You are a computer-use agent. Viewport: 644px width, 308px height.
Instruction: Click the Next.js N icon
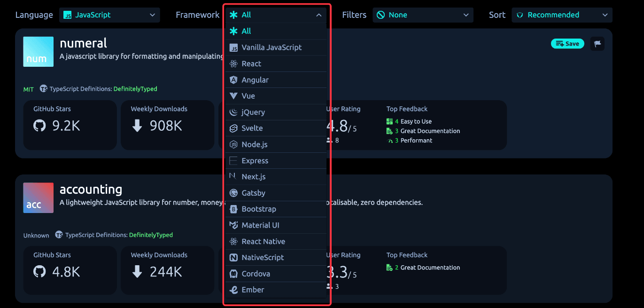point(233,177)
